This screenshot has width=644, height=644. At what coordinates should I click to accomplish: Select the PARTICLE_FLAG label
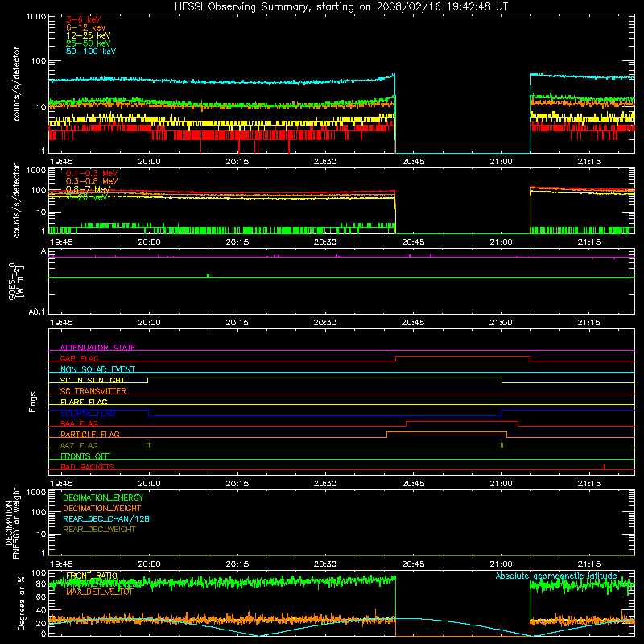pos(90,434)
